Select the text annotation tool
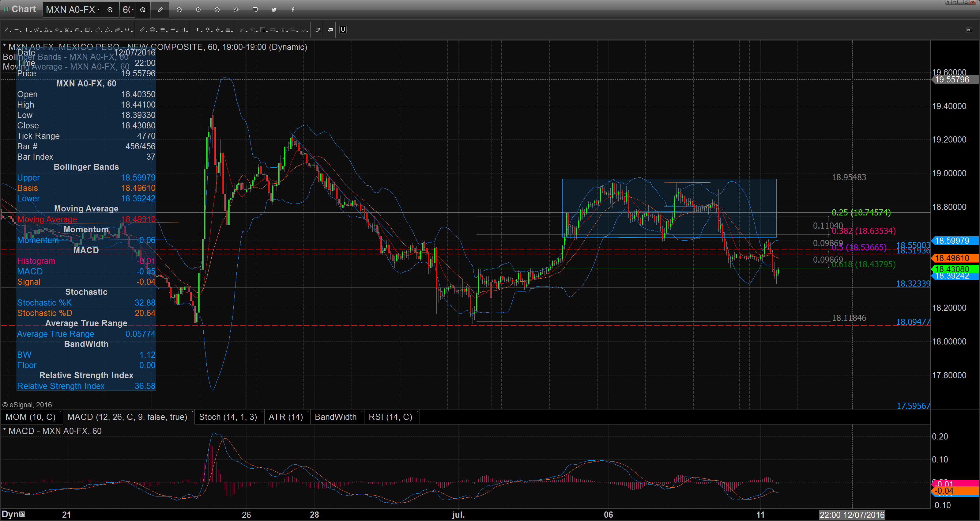The height and width of the screenshot is (521, 980). 197,30
